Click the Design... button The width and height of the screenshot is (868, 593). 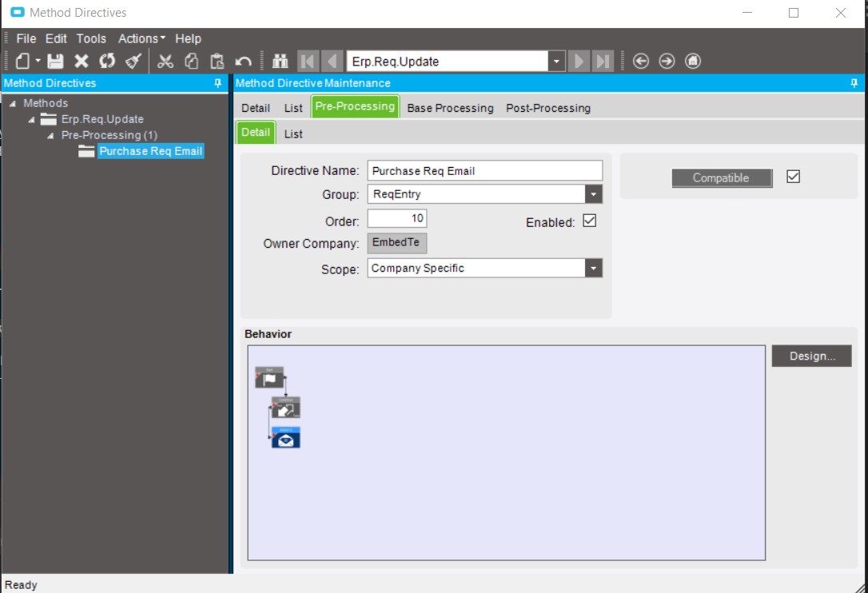pos(811,356)
